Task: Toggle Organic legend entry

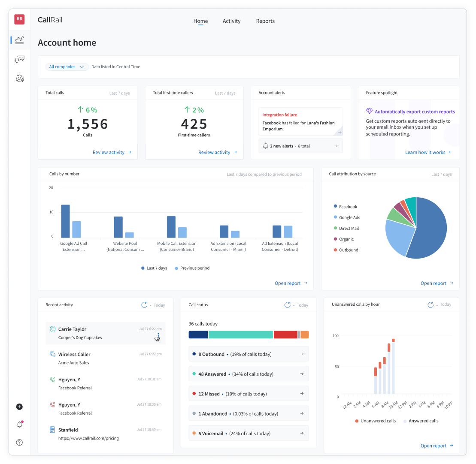Action: (344, 239)
